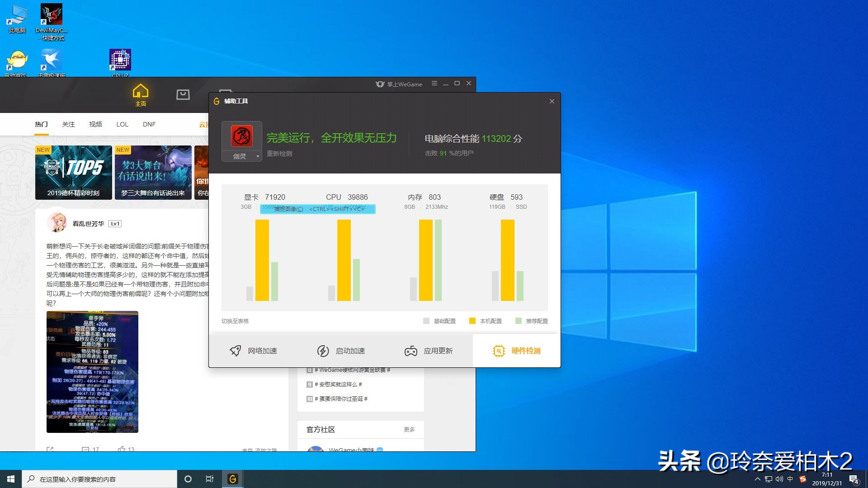Screen dimensions: 868x488
Task: Click the 启动加速 lightning icon
Action: click(x=322, y=351)
